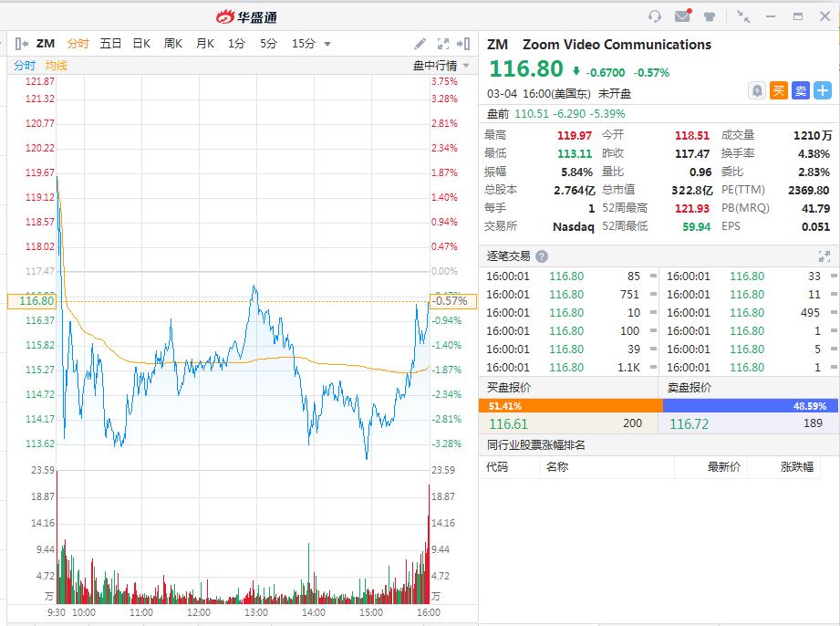Click the orange 买 buy button
Image resolution: width=840 pixels, height=626 pixels.
pyautogui.click(x=778, y=90)
